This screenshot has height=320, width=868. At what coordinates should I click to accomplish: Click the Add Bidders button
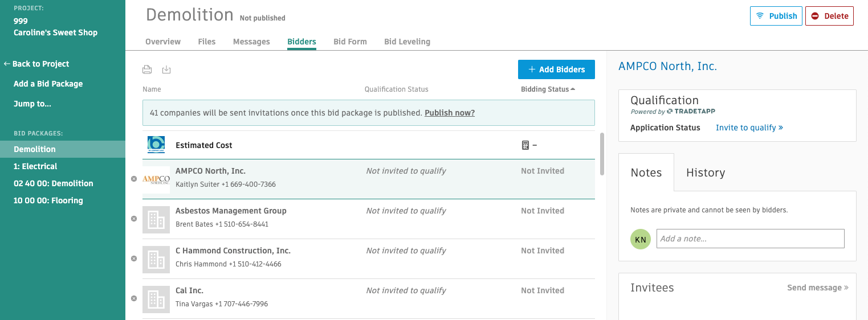pyautogui.click(x=556, y=69)
